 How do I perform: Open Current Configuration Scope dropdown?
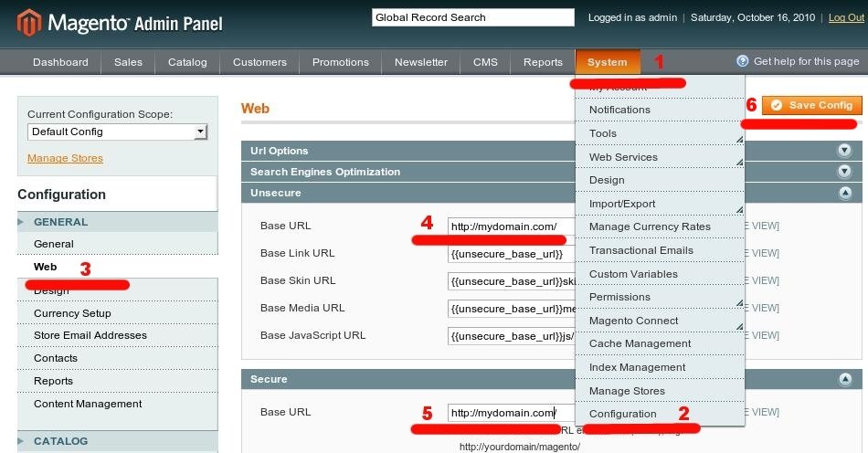coord(118,132)
